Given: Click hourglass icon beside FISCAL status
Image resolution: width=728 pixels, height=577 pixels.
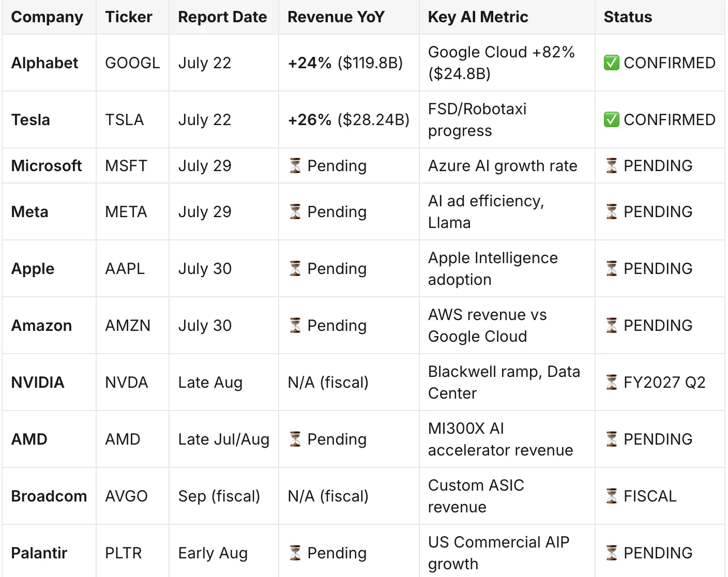Looking at the screenshot, I should tap(612, 496).
